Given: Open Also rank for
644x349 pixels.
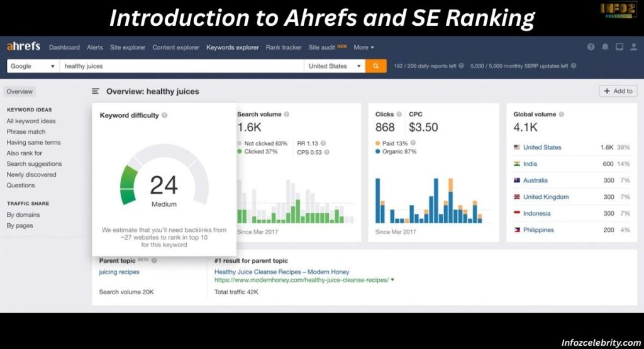Looking at the screenshot, I should tap(25, 153).
